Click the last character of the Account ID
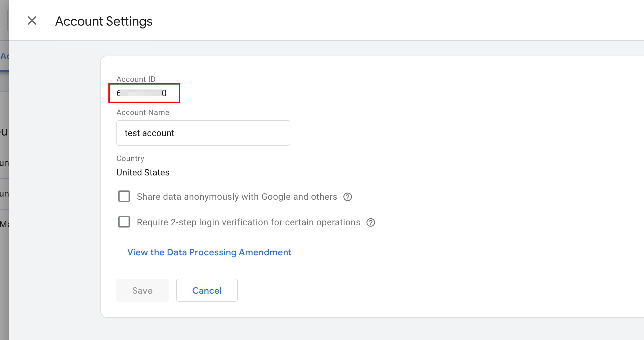644x340 pixels. [164, 93]
